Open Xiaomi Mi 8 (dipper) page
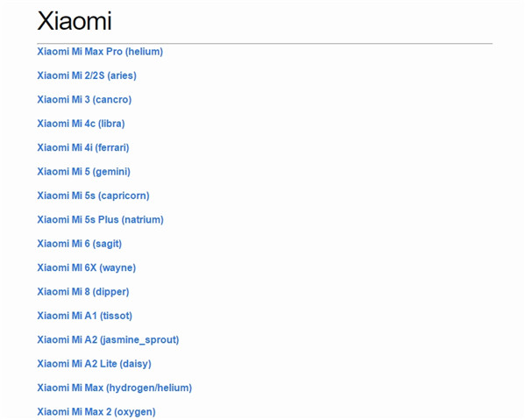The image size is (526, 420). [83, 292]
